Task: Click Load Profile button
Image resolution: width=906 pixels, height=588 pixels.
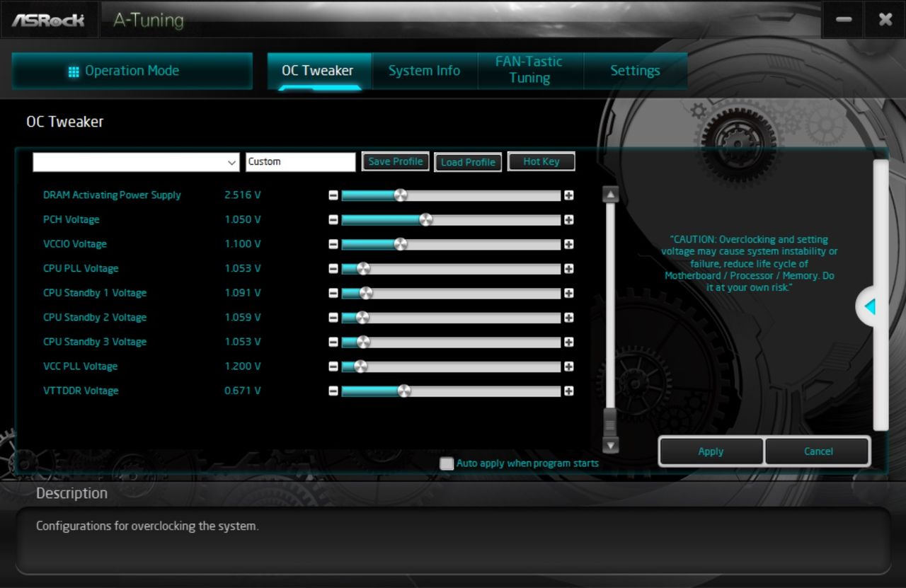Action: 468,162
